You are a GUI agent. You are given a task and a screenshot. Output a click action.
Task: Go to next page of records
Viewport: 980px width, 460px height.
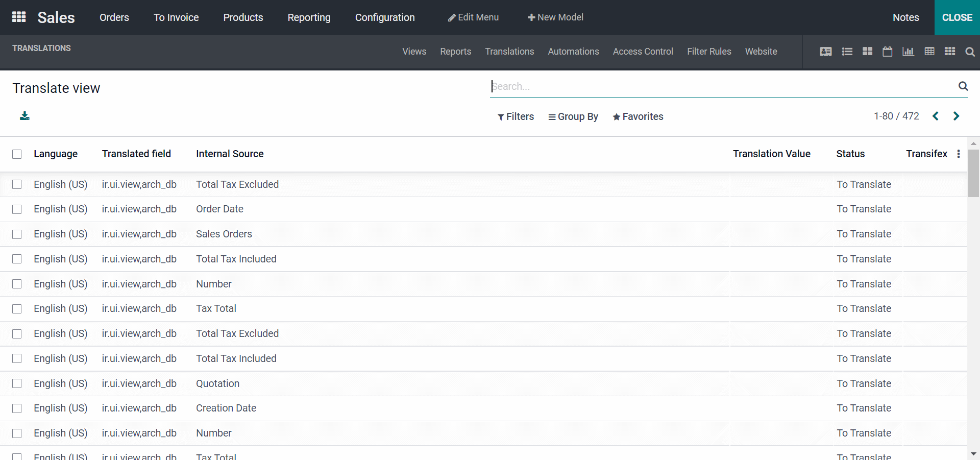click(957, 116)
